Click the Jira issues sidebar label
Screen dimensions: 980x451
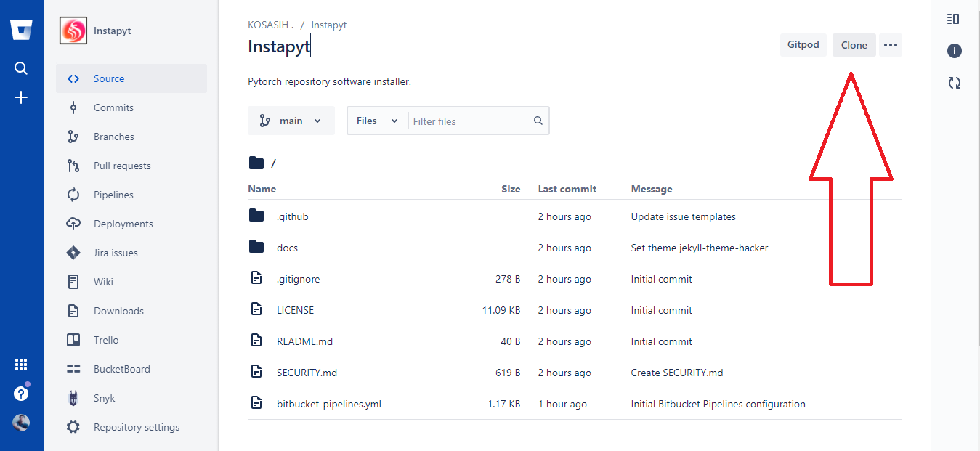[x=116, y=253]
